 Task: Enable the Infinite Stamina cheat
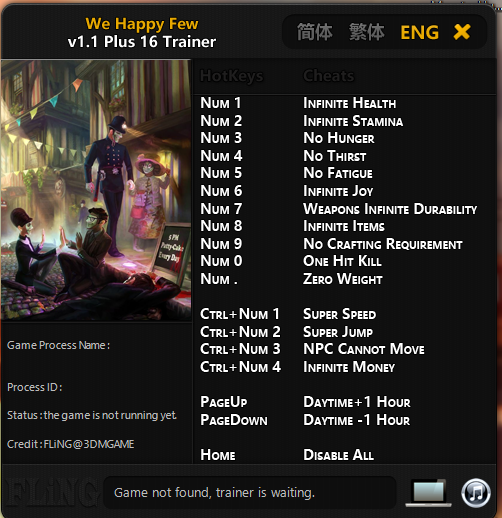[x=353, y=121]
